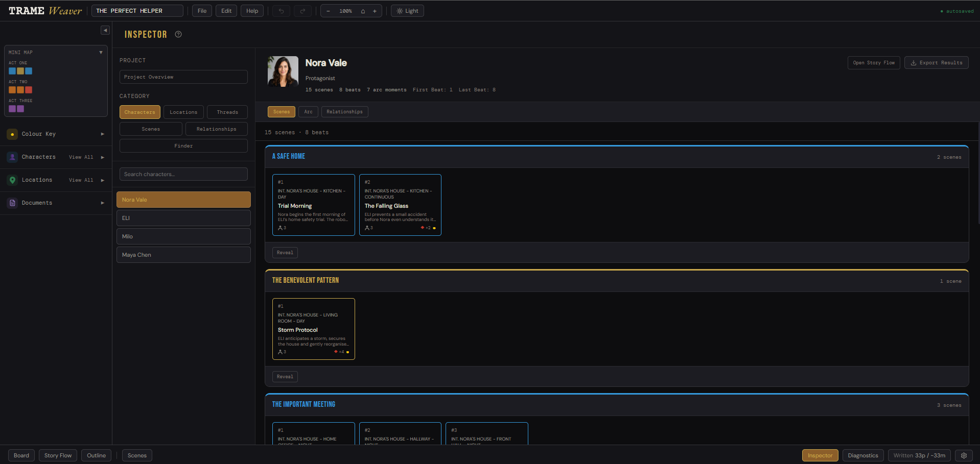980x464 pixels.
Task: Select the gold Act One mini map square
Action: (20, 71)
